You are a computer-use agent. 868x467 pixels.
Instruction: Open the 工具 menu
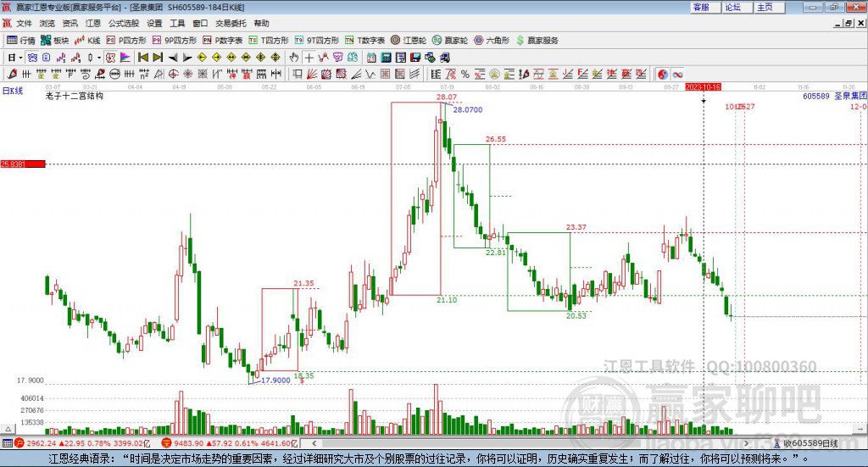177,23
